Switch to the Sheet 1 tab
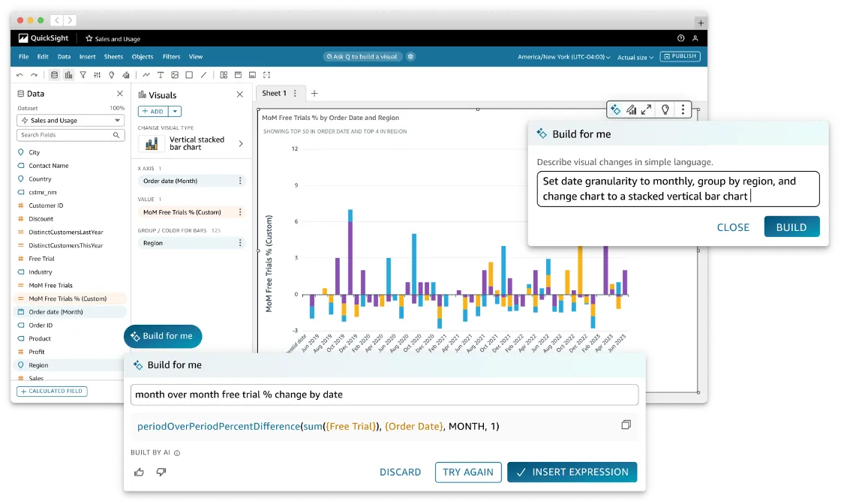 pyautogui.click(x=274, y=93)
